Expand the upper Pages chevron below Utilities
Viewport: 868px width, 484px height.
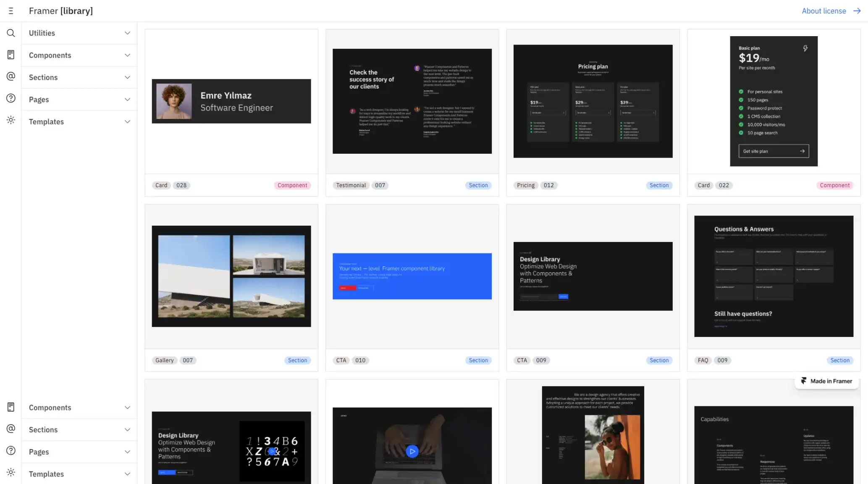point(127,100)
